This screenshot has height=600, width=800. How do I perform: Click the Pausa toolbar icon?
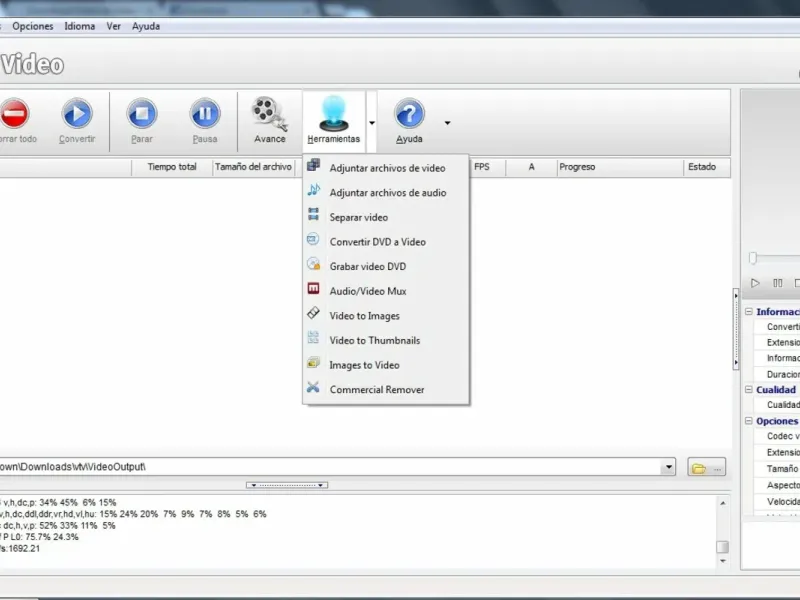[x=205, y=113]
